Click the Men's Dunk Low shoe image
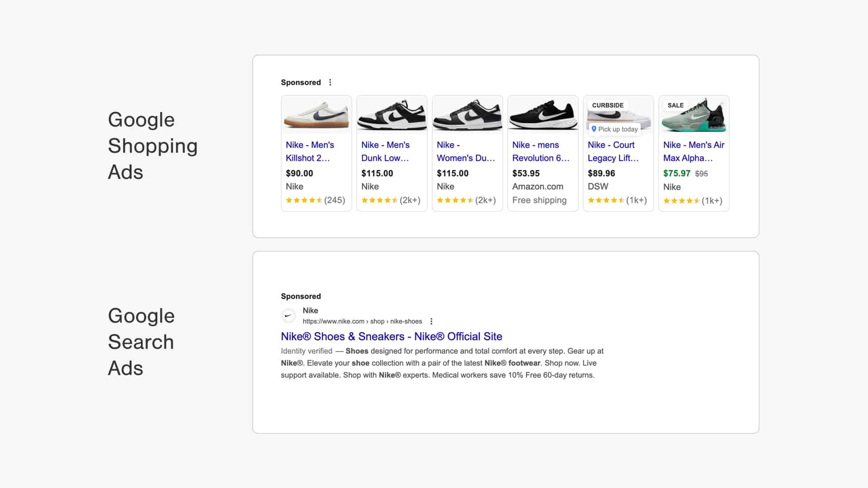 392,115
